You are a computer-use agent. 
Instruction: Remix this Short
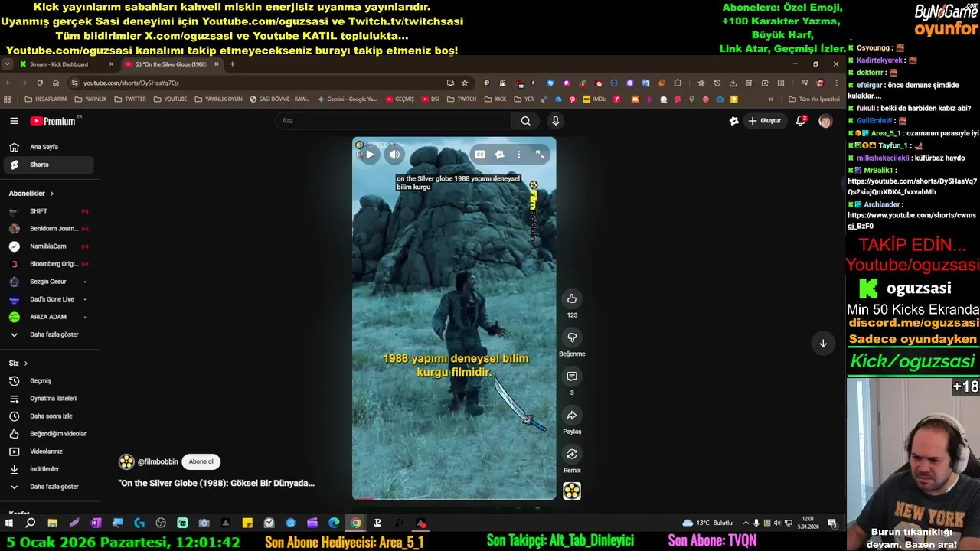tap(572, 455)
